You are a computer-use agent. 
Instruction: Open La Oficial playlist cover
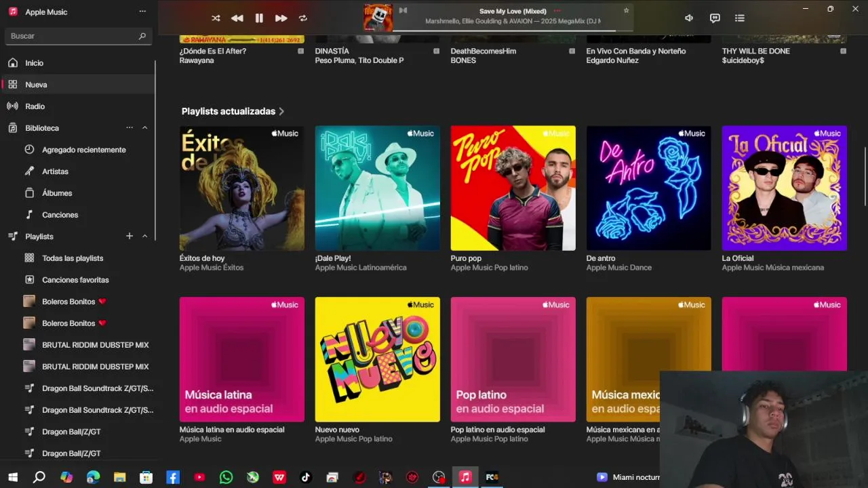785,188
